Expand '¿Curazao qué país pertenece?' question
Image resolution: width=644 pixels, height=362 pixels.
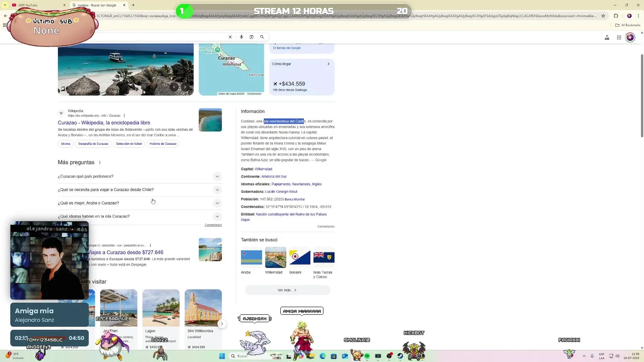point(139,176)
